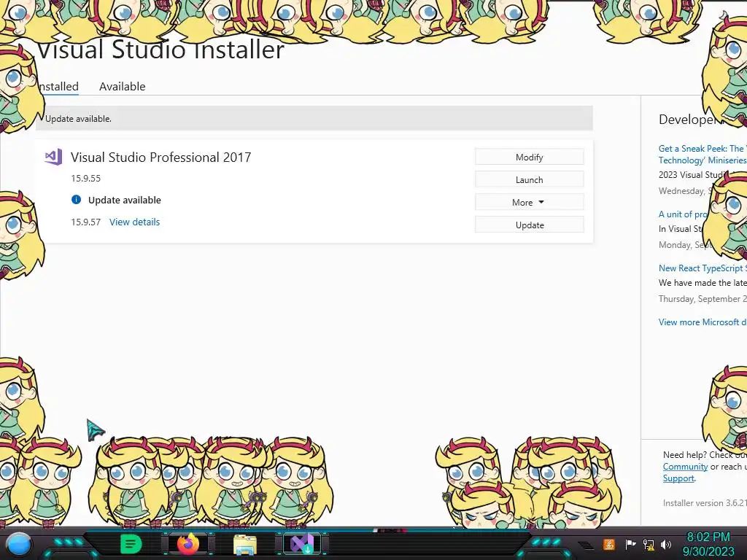Open File Explorer from the taskbar
Screen dimensions: 747x560
[x=245, y=545]
